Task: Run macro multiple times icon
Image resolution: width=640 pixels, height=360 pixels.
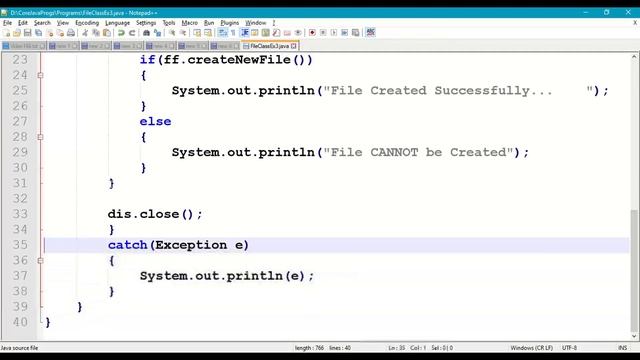Action: tap(344, 33)
